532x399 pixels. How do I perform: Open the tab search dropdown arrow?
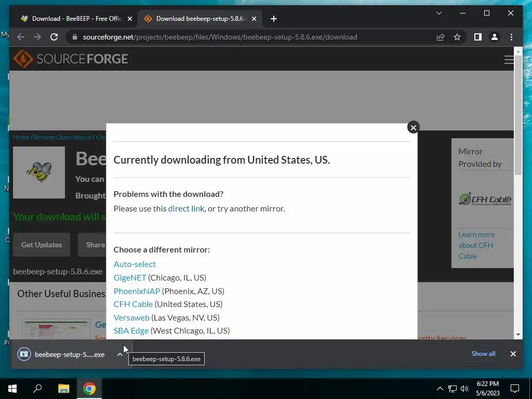pyautogui.click(x=438, y=13)
